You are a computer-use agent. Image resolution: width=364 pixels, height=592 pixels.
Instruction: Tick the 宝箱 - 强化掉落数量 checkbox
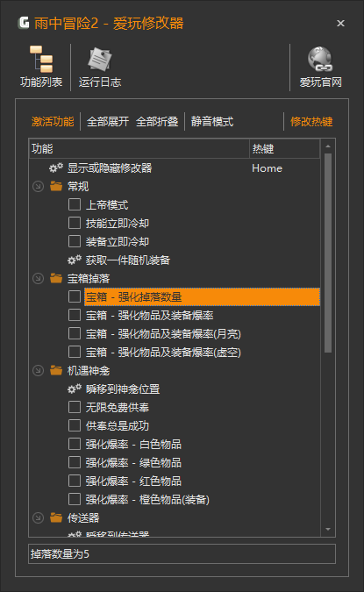(75, 296)
